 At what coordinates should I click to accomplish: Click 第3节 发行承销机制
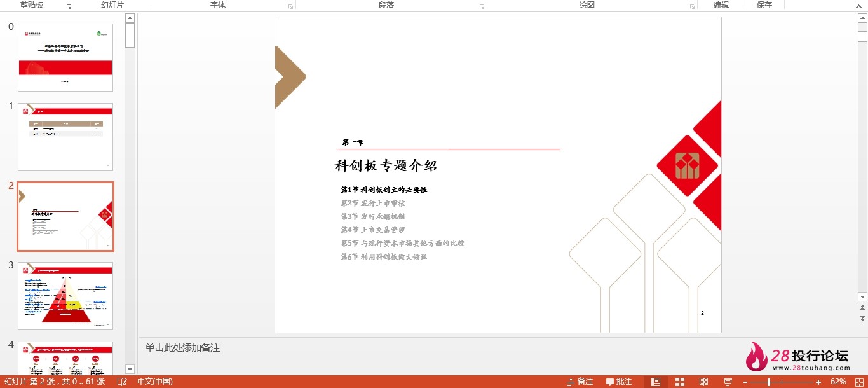click(373, 216)
